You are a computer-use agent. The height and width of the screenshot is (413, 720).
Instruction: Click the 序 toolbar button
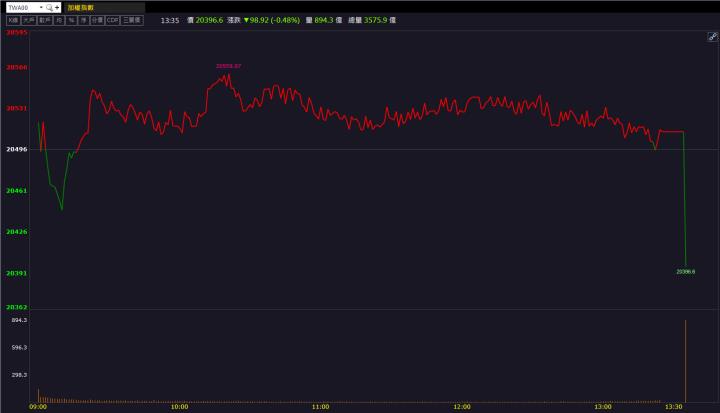click(x=83, y=19)
